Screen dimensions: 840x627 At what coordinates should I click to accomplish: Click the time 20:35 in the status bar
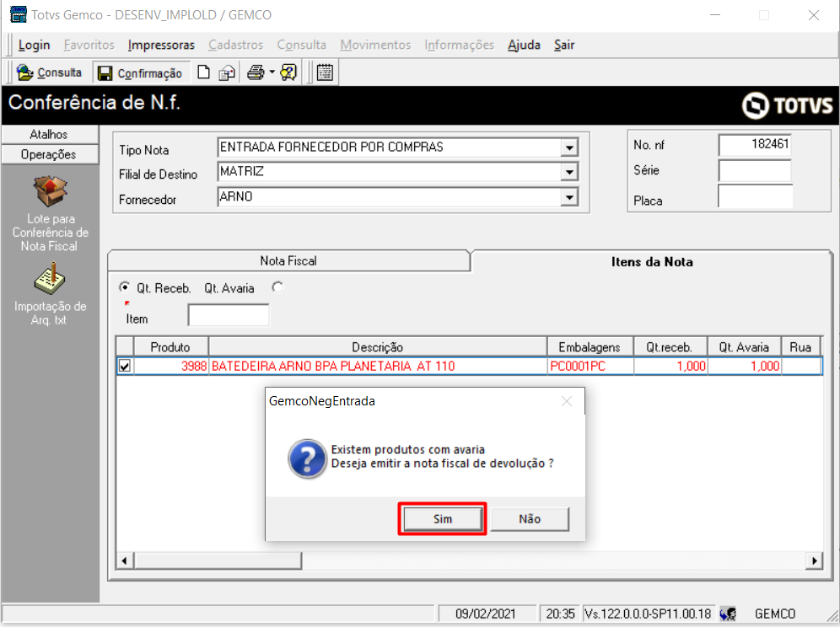[560, 614]
